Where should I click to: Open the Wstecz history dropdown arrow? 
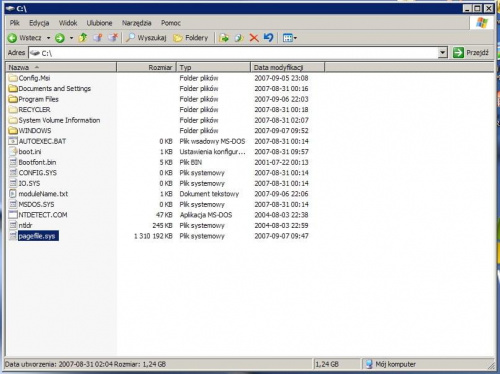[x=48, y=38]
